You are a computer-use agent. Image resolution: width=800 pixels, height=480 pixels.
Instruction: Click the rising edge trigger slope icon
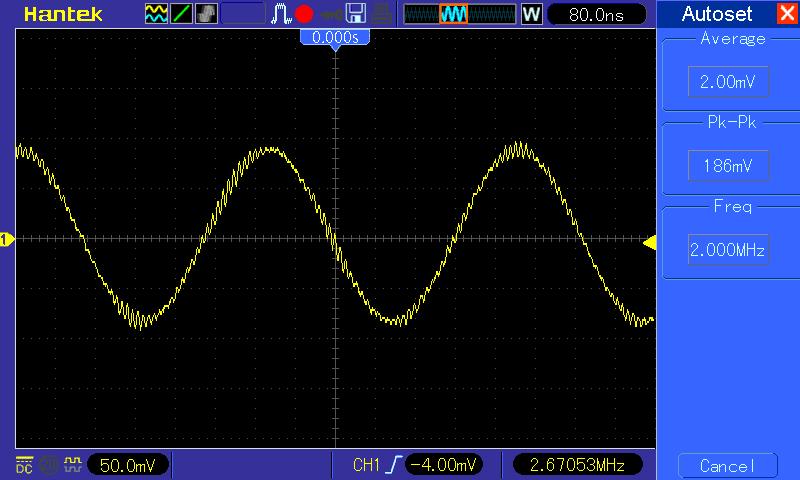[393, 465]
